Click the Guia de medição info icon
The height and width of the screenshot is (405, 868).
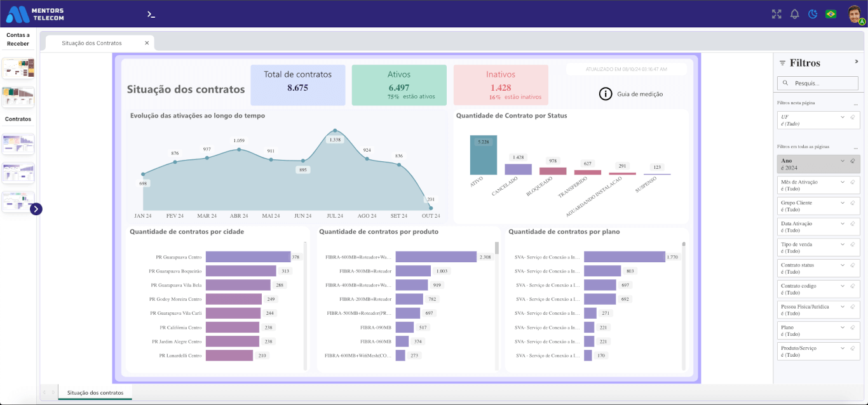(606, 94)
